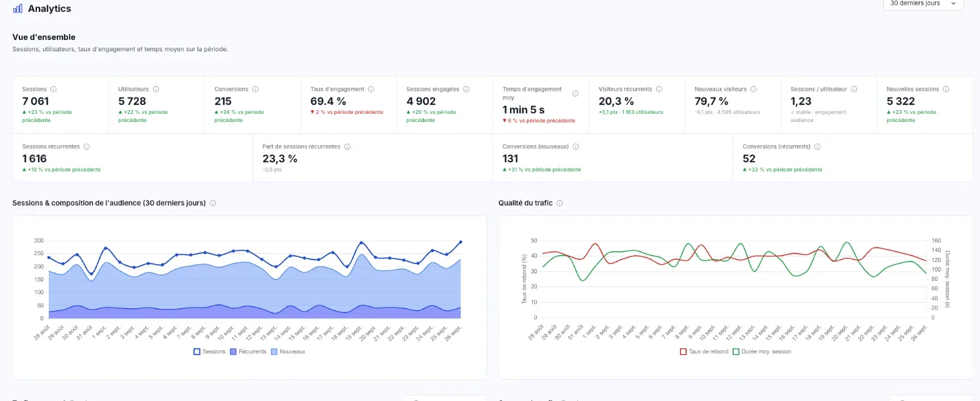The height and width of the screenshot is (401, 980).
Task: Click the info icon beside Qualité du trafic
Action: [560, 203]
